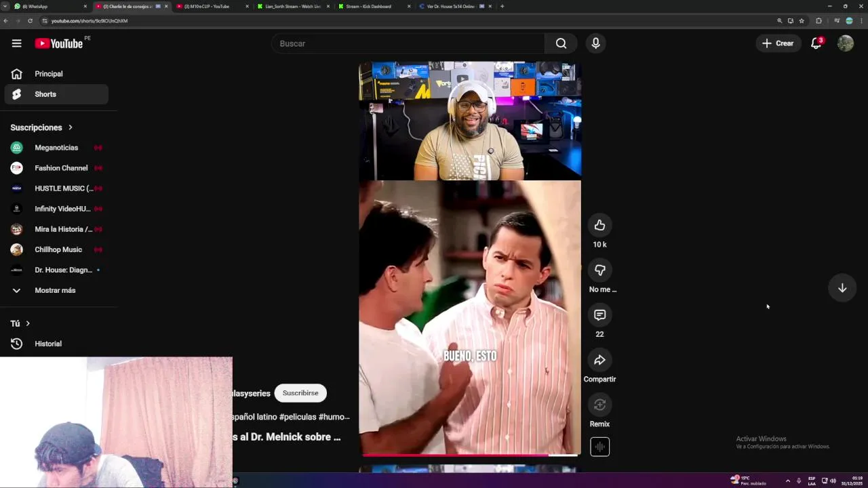The height and width of the screenshot is (488, 868).
Task: Start voice search with the microphone
Action: (595, 43)
